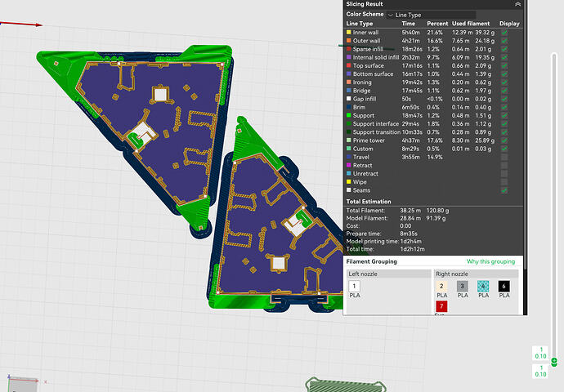Click the Display column header

[509, 24]
